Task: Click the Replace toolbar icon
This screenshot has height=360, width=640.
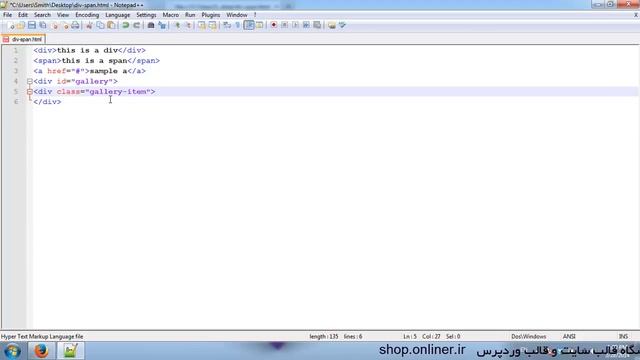Action: click(162, 25)
